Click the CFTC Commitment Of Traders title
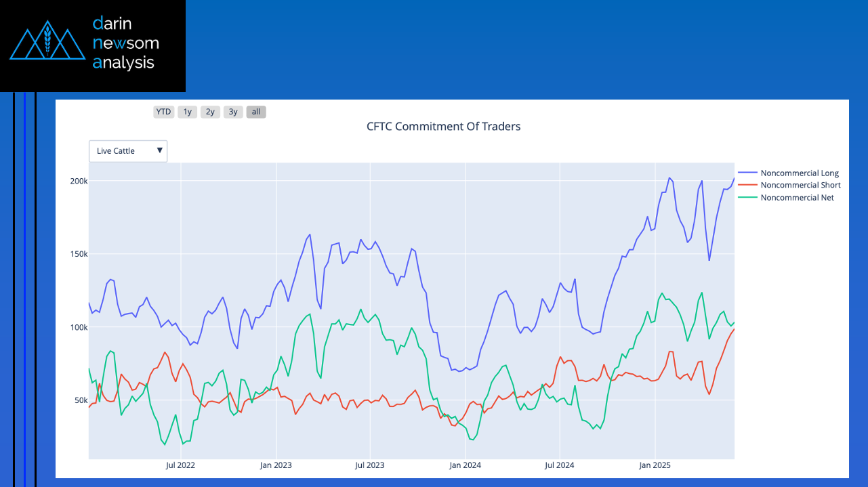 (x=443, y=127)
